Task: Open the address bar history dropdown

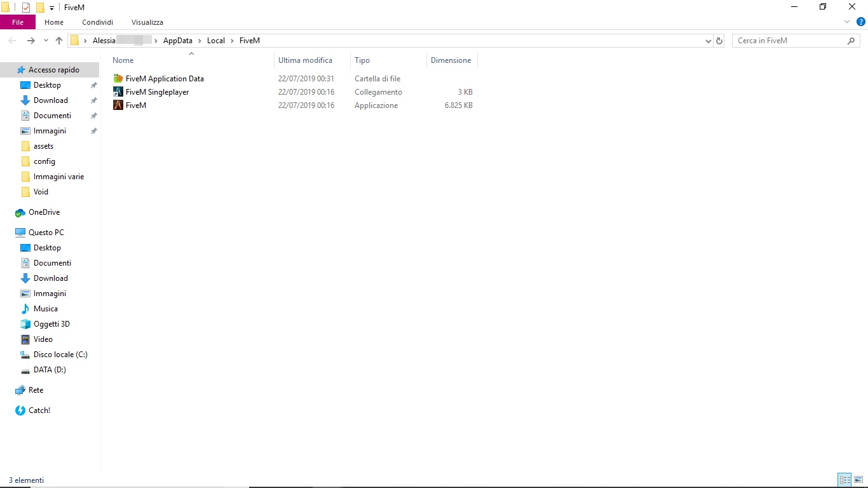Action: point(709,41)
